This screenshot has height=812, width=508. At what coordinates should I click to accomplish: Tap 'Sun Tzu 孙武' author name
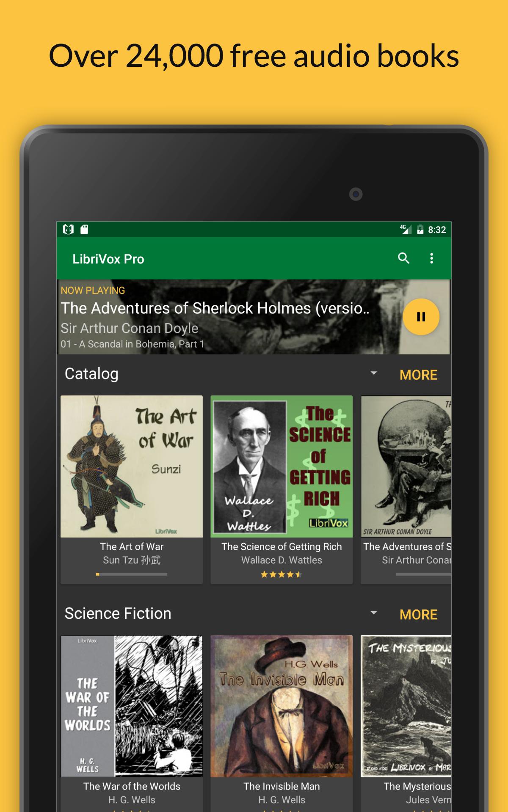click(x=132, y=560)
